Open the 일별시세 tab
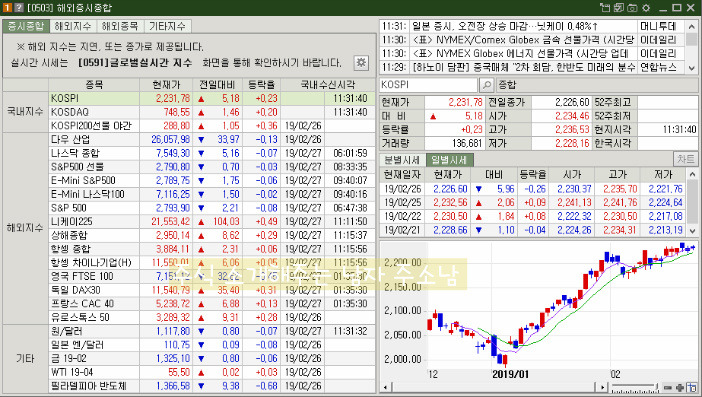The height and width of the screenshot is (397, 702). (x=449, y=159)
